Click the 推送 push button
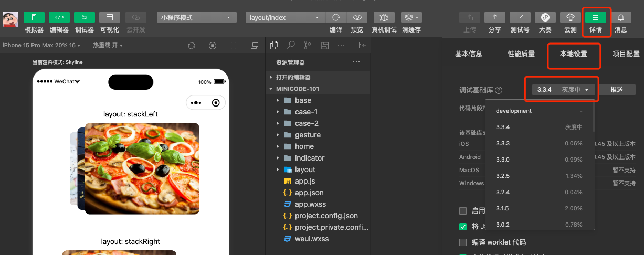The height and width of the screenshot is (255, 644). [x=617, y=90]
